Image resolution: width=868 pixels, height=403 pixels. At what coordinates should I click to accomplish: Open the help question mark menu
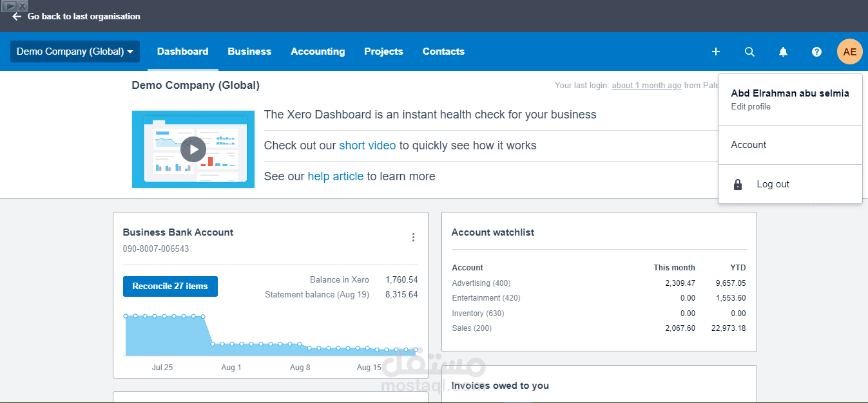point(816,52)
